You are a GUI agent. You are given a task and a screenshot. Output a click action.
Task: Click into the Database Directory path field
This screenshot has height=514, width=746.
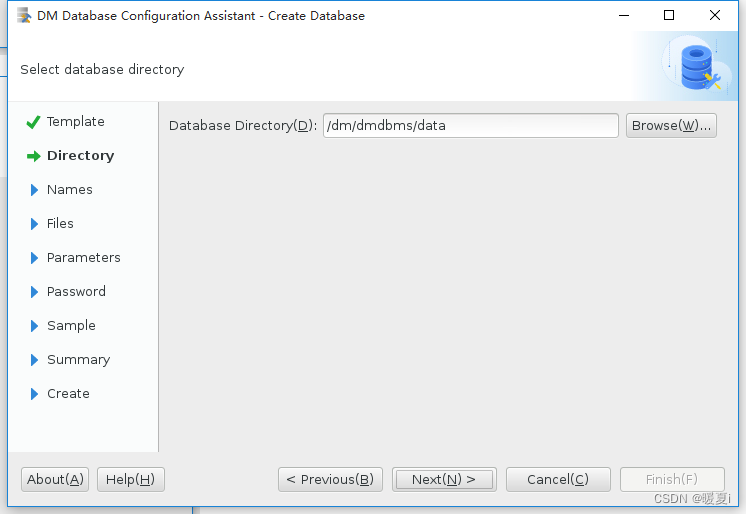(471, 126)
